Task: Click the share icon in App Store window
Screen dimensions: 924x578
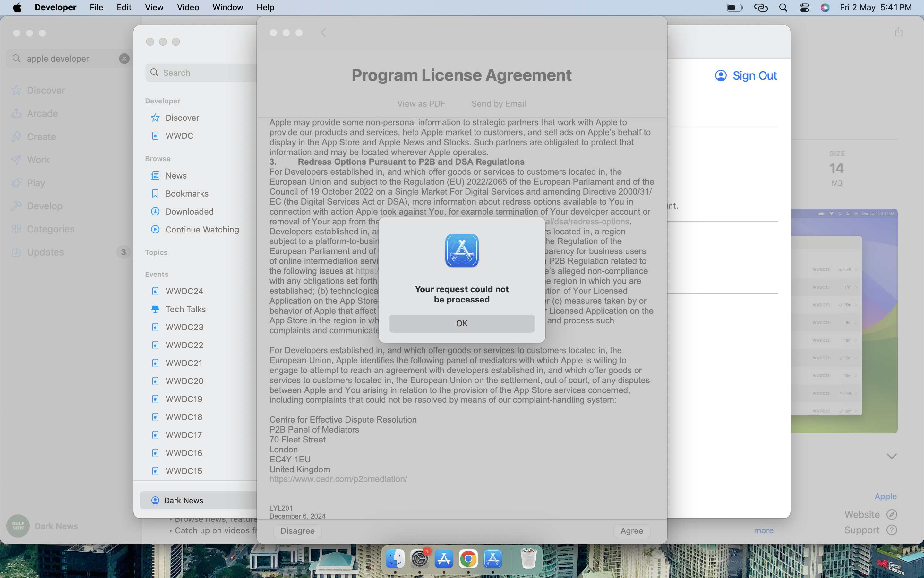Action: point(898,32)
